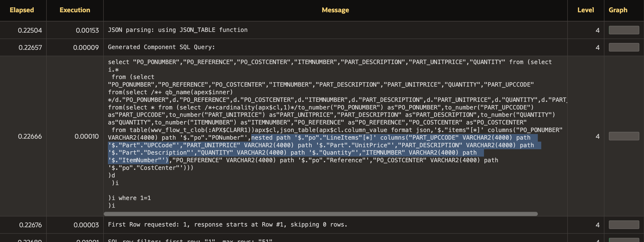644x242 pixels.
Task: Select the Message column header
Action: pos(335,10)
